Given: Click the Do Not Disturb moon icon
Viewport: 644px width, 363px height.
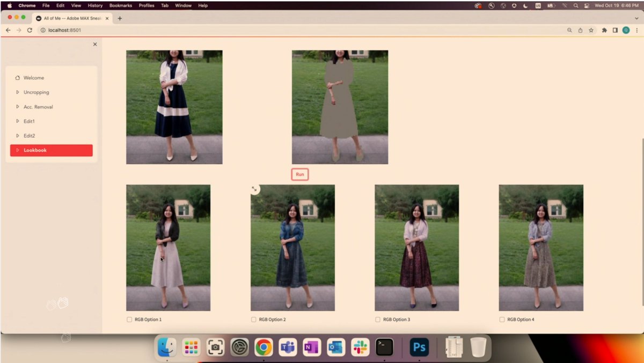Looking at the screenshot, I should tap(525, 5).
